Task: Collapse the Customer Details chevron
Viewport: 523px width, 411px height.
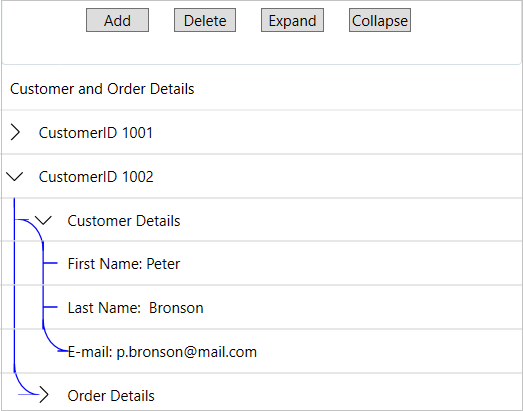Action: pos(43,221)
